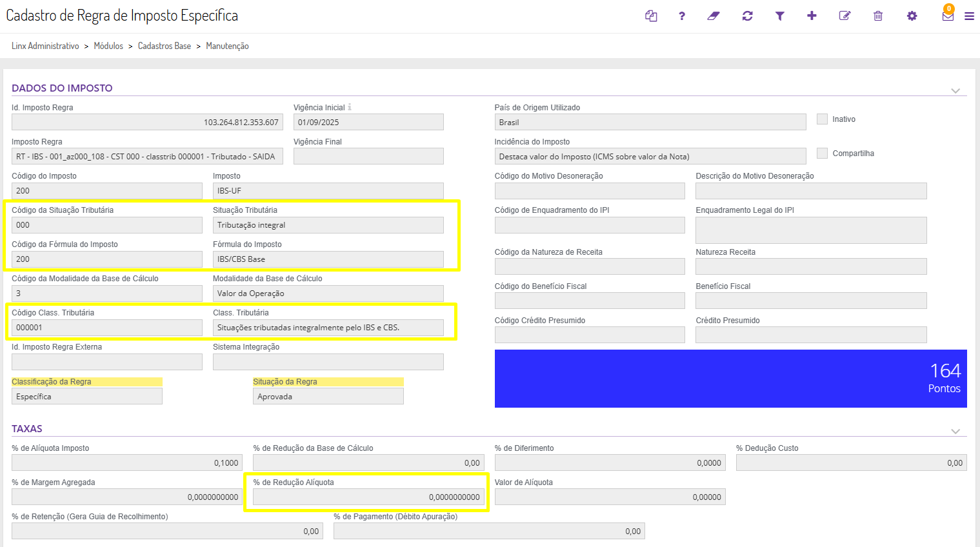The height and width of the screenshot is (547, 980).
Task: Click the eraser clear icon
Action: pyautogui.click(x=714, y=16)
